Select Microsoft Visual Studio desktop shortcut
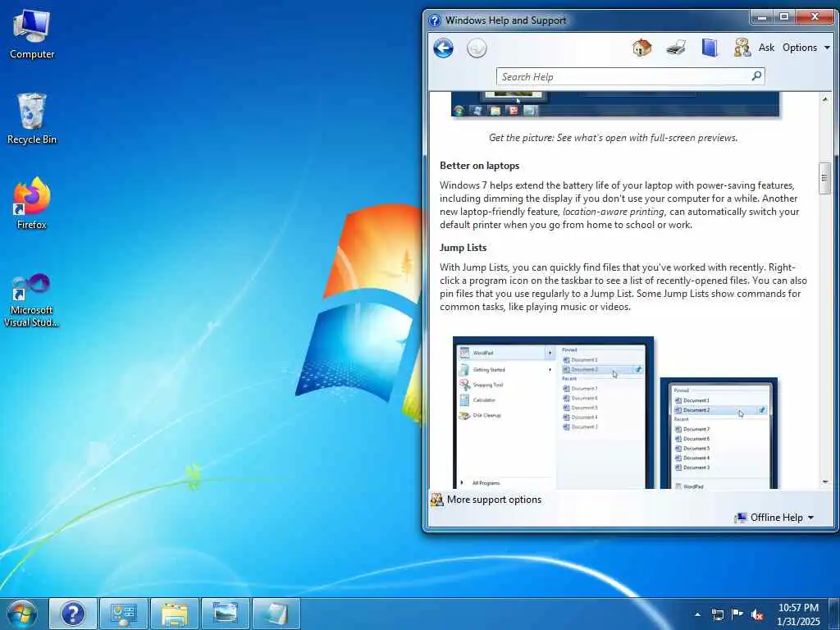 [x=32, y=301]
